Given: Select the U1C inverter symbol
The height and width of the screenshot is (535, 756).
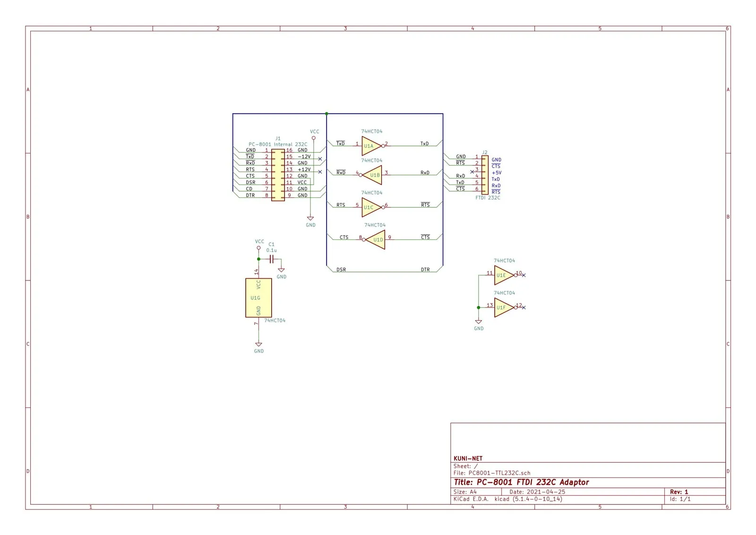Looking at the screenshot, I should click(x=372, y=207).
